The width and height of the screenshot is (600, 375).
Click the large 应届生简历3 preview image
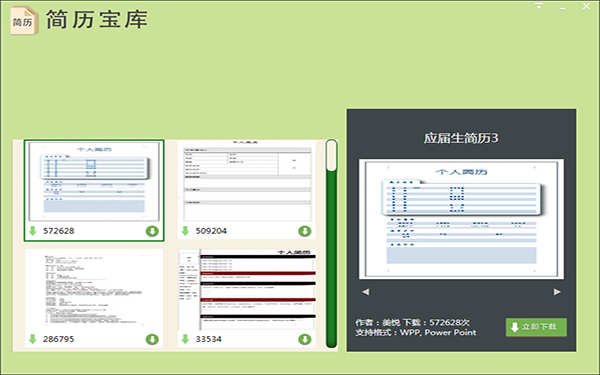461,219
